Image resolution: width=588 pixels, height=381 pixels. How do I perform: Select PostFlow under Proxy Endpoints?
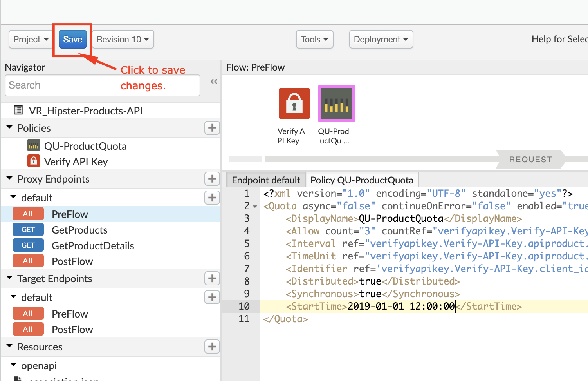pos(72,261)
